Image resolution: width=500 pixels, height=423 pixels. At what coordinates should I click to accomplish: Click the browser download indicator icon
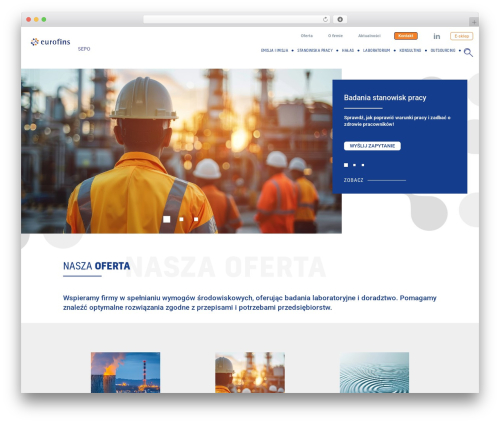(340, 19)
